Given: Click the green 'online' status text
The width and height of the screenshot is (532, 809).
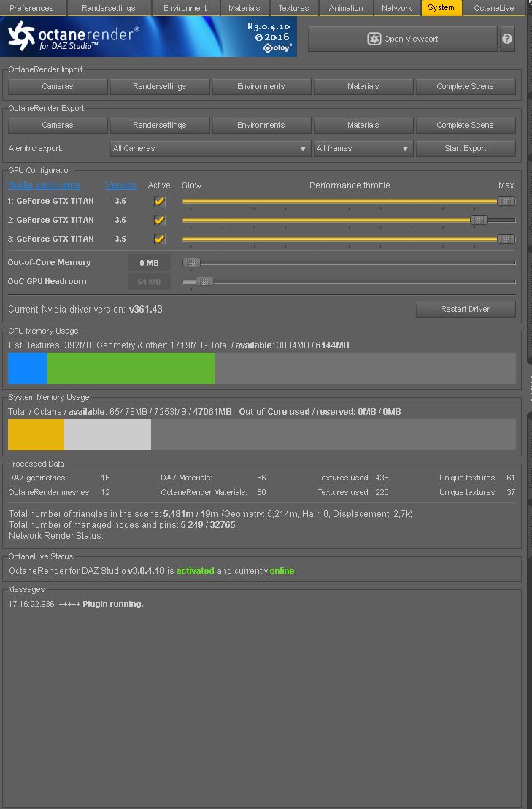Looking at the screenshot, I should point(282,571).
